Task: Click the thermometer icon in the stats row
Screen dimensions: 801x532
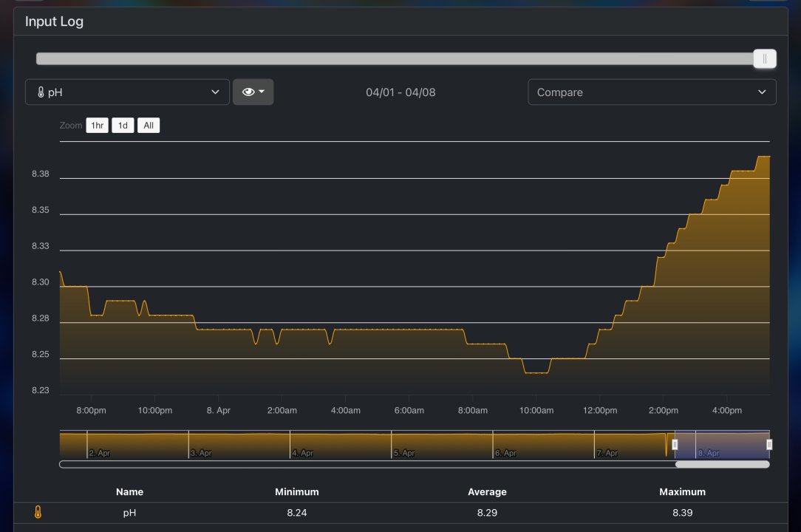Action: (x=38, y=512)
